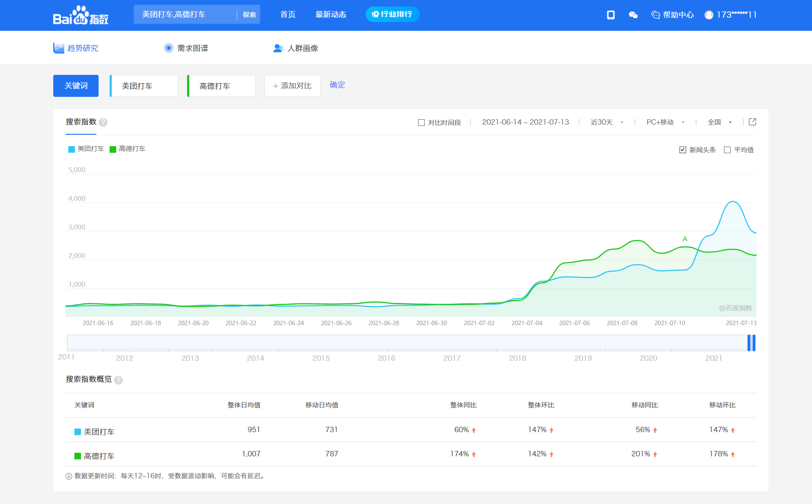Click the 高德打车 keyword input box
The image size is (812, 504).
pos(221,86)
